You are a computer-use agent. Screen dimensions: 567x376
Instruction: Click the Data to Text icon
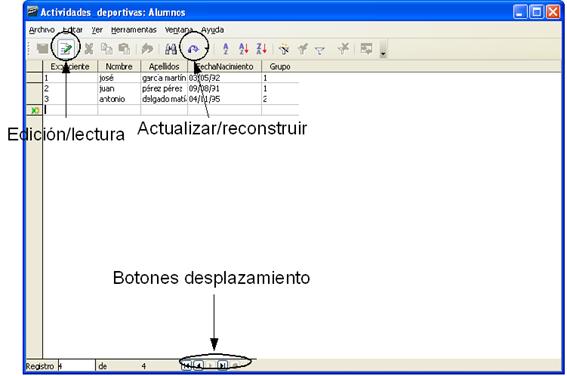tap(366, 48)
